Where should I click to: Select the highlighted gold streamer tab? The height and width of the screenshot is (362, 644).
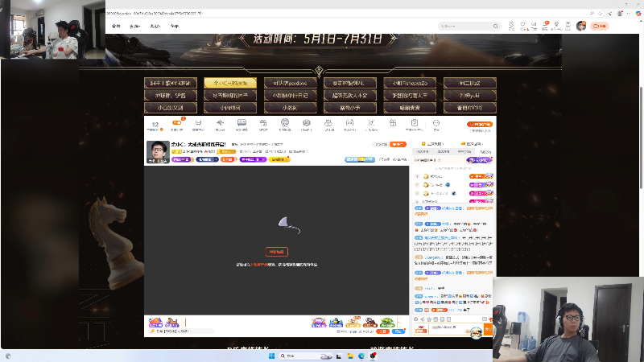point(230,83)
